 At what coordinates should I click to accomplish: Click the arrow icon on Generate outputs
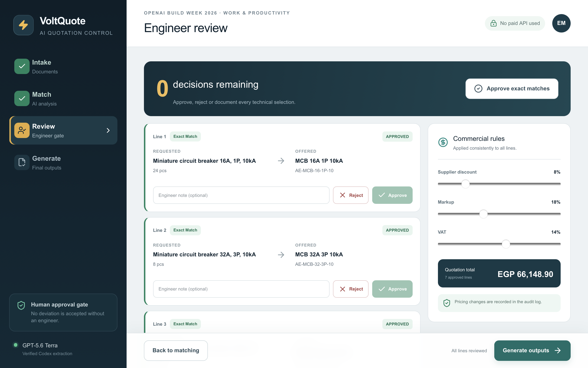pyautogui.click(x=558, y=350)
